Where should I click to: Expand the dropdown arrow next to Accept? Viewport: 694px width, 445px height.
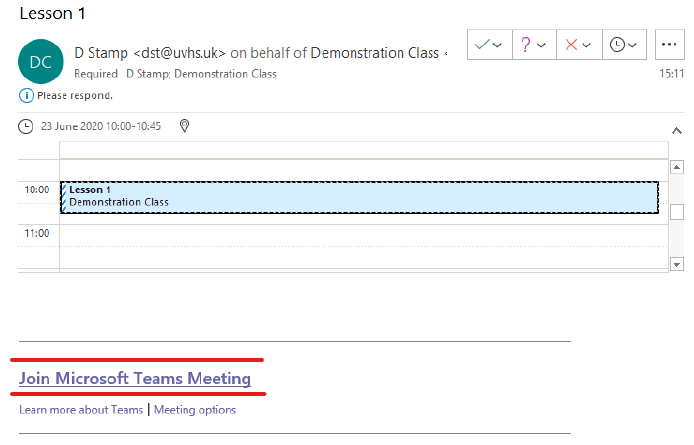[x=497, y=45]
